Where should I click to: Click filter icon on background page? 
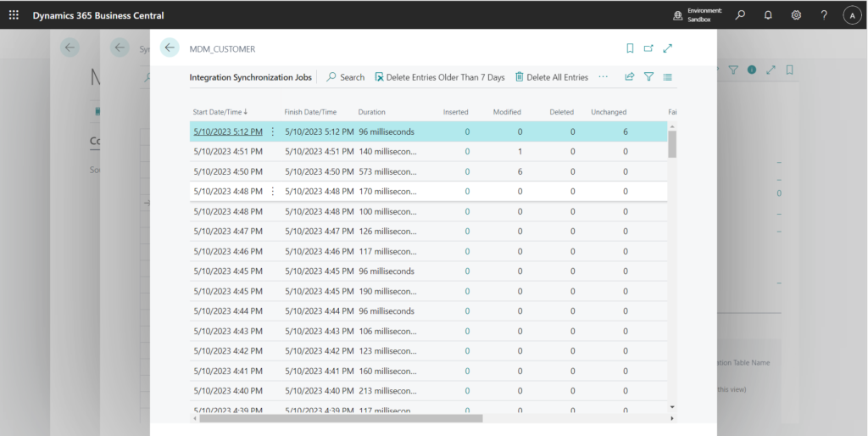(x=733, y=70)
